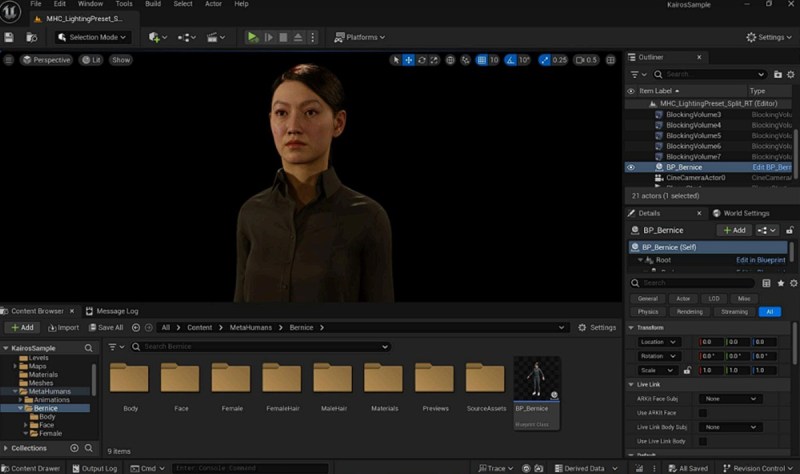Image resolution: width=800 pixels, height=474 pixels.
Task: Open the quick add content icon dropdown
Action: 158,37
